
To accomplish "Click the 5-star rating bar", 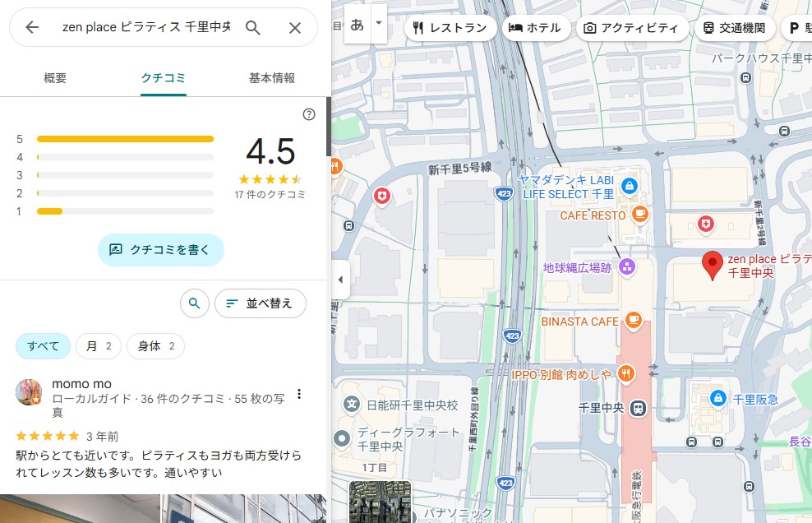I will [125, 139].
